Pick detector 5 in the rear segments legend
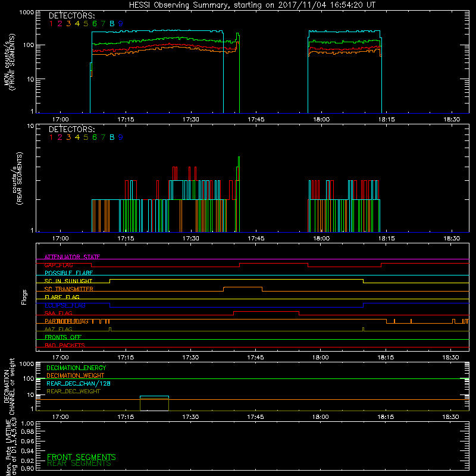 coord(86,137)
